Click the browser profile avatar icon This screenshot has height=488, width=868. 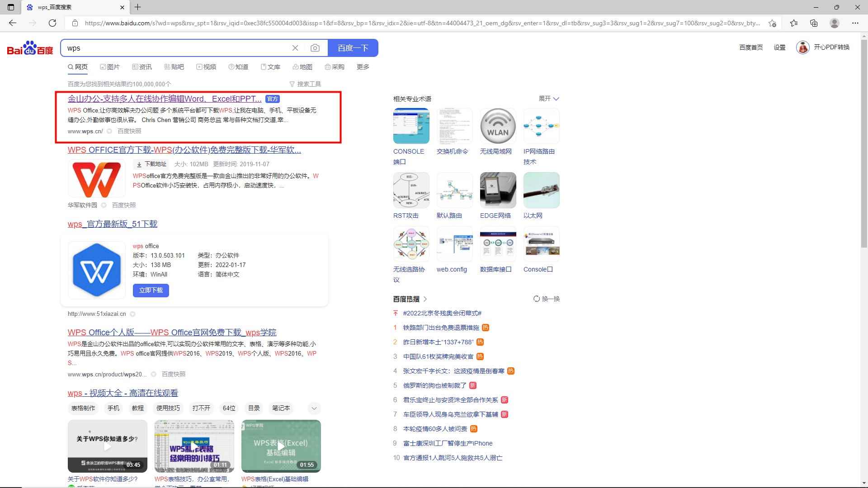tap(834, 23)
